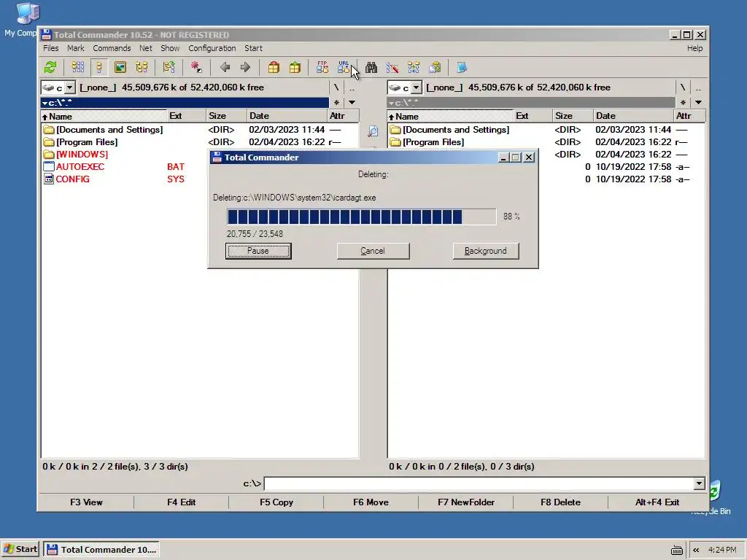This screenshot has width=747, height=560.
Task: Click left panel c:\*.* path bar
Action: pos(185,102)
